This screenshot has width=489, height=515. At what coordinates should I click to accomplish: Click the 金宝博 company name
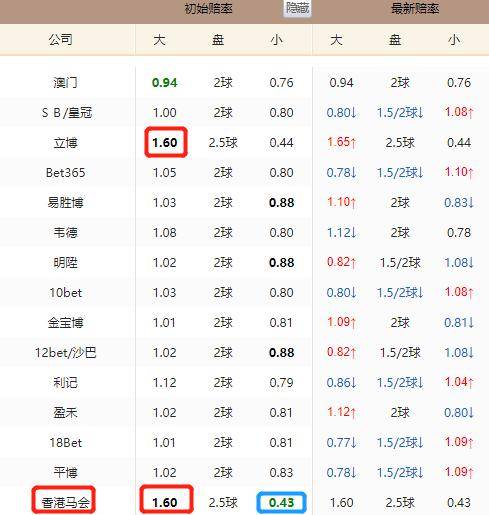coord(65,323)
